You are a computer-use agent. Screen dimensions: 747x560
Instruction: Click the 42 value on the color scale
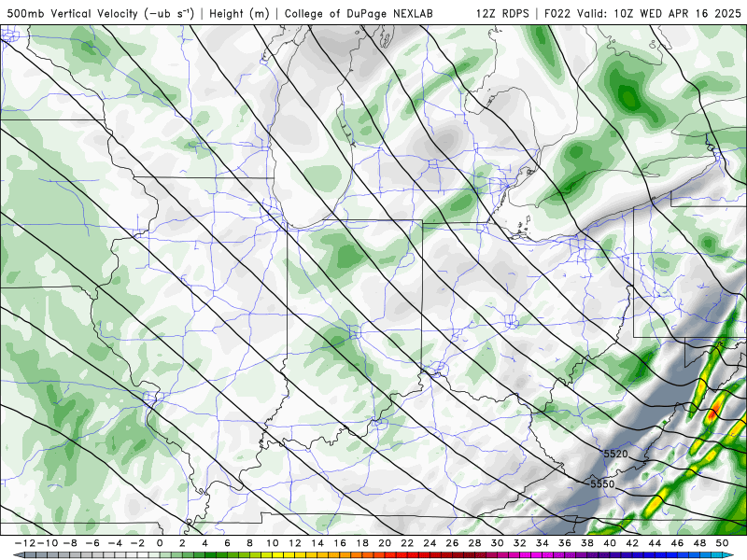632,543
